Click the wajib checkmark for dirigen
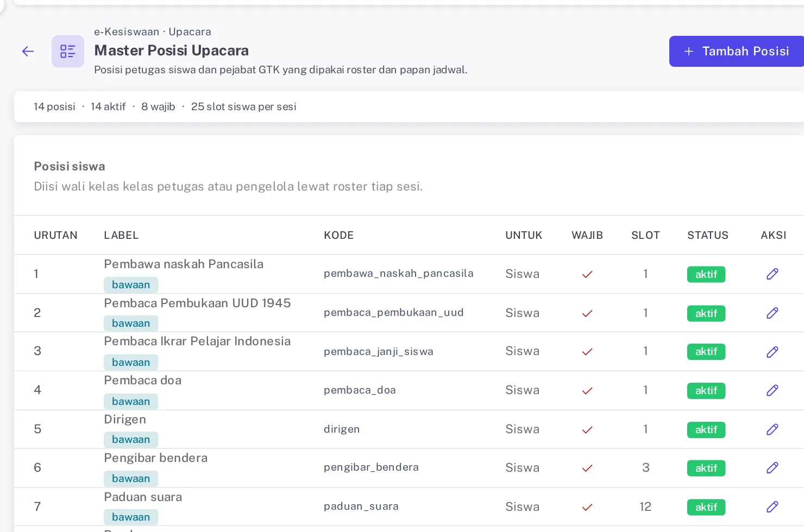 point(587,430)
